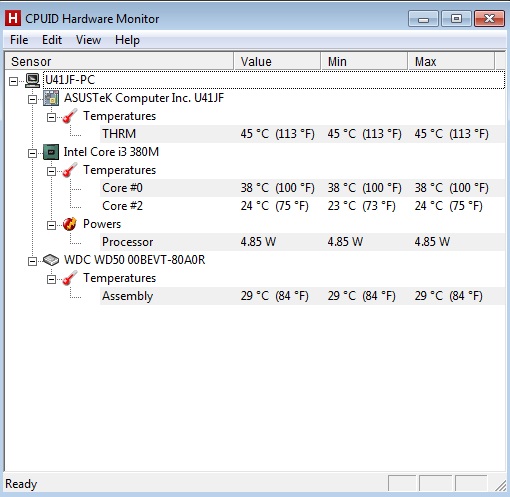Click the Min column header
Viewport: 510px width, 497px height.
coord(364,61)
